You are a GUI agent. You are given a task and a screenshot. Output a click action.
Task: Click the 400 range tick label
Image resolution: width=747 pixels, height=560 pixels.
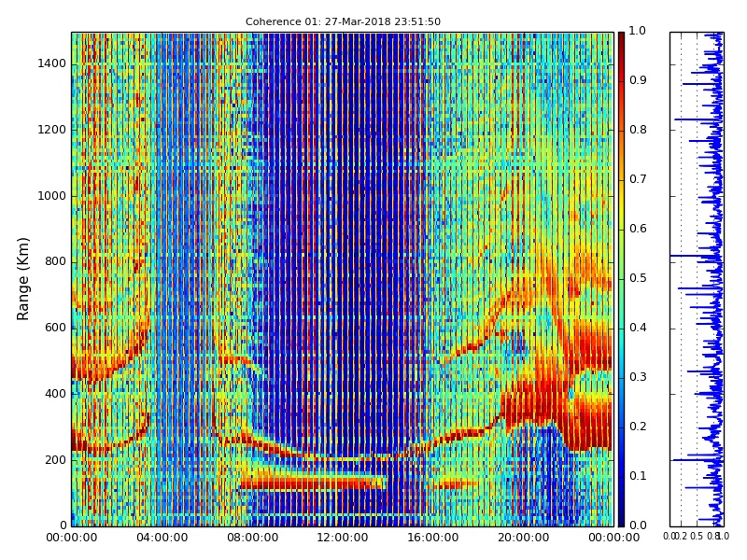(56, 394)
